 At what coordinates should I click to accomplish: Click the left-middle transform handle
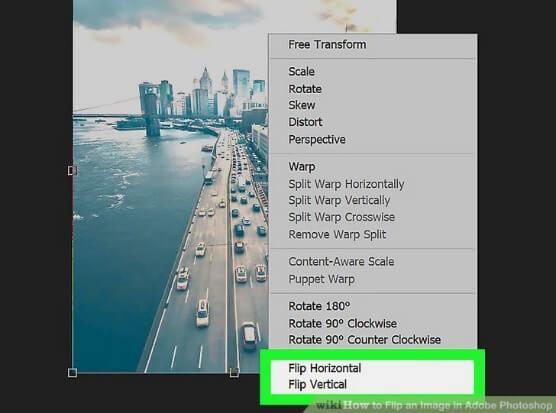tap(72, 171)
